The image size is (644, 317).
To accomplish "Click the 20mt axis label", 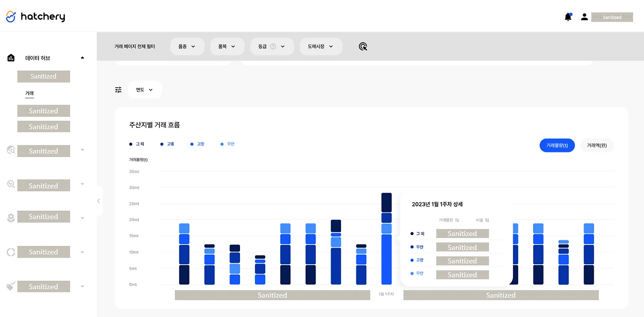I will [134, 220].
